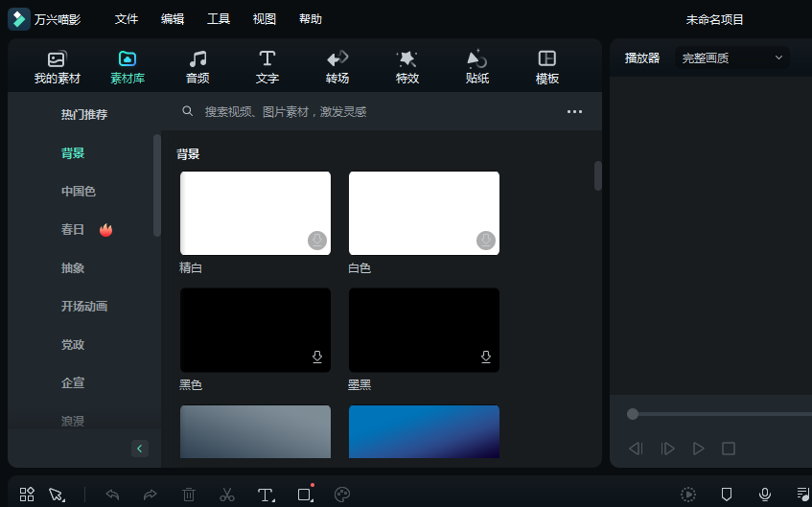Open the 文字 (Text) panel
The width and height of the screenshot is (812, 507).
(x=267, y=67)
